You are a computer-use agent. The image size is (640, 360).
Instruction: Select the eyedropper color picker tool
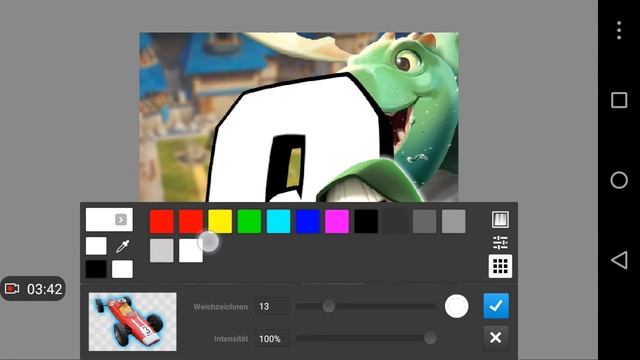(122, 246)
